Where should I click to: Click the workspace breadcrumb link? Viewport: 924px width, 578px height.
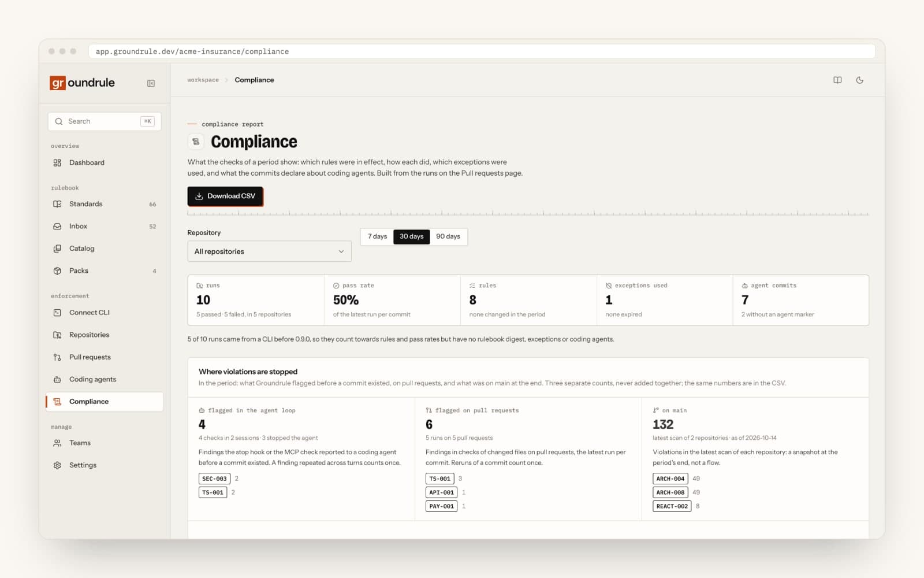203,80
